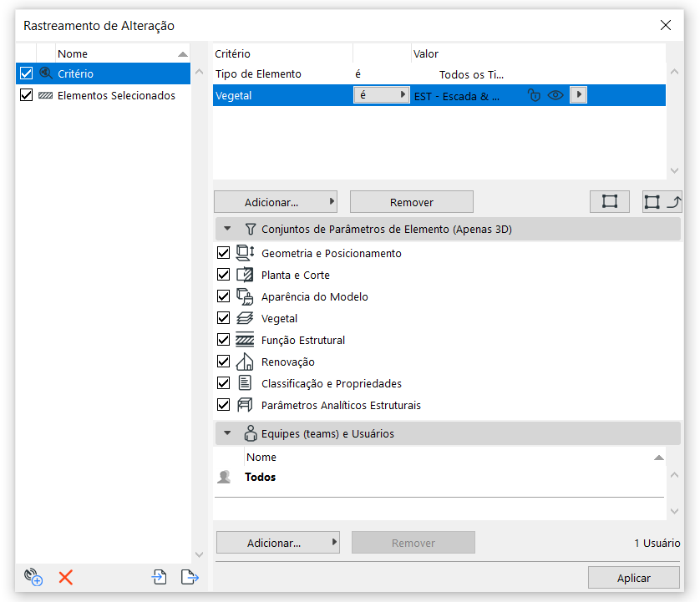Click the Geometria e Posicionamento icon
This screenshot has height=602, width=700.
coord(245,253)
